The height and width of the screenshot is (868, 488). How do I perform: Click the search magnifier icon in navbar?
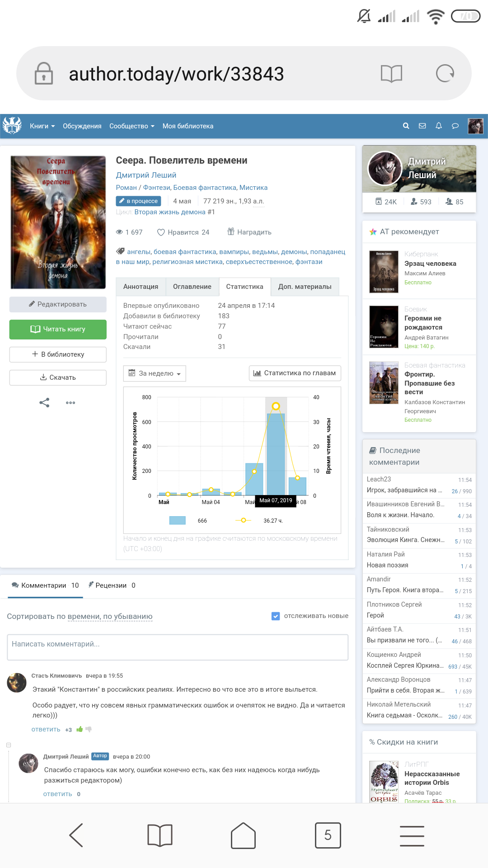coord(406,126)
